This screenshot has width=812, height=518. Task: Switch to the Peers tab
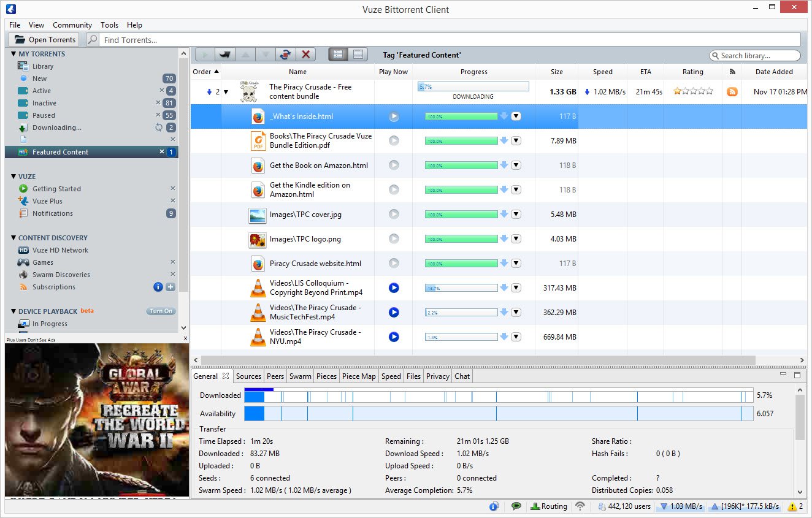coord(275,376)
